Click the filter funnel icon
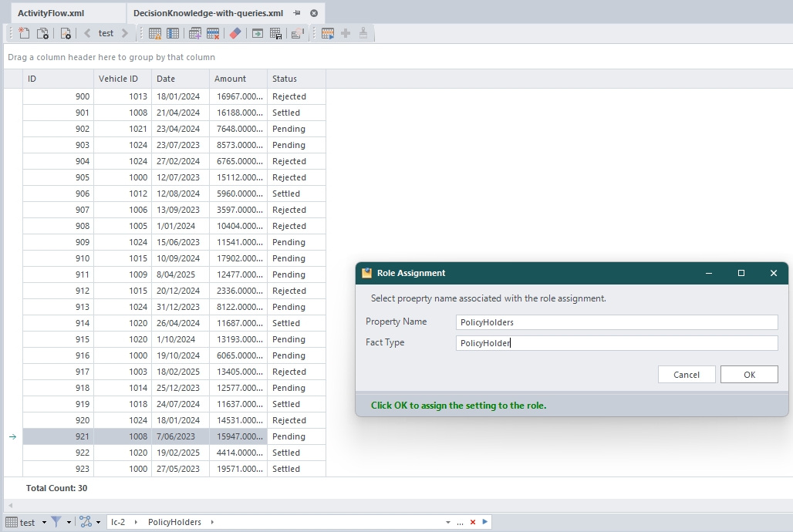The width and height of the screenshot is (793, 532). pos(56,522)
